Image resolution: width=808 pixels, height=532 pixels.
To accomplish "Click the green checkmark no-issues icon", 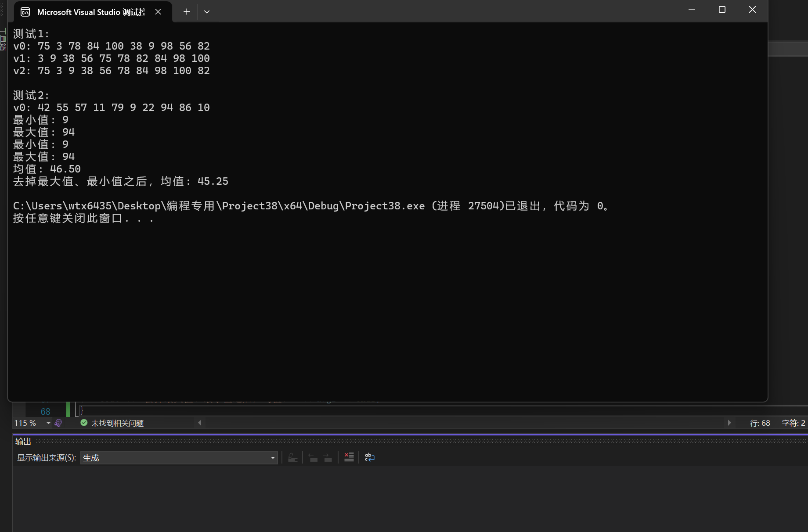I will [84, 423].
